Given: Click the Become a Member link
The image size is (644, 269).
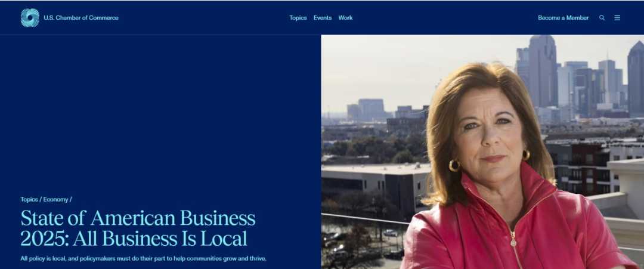Looking at the screenshot, I should point(563,18).
